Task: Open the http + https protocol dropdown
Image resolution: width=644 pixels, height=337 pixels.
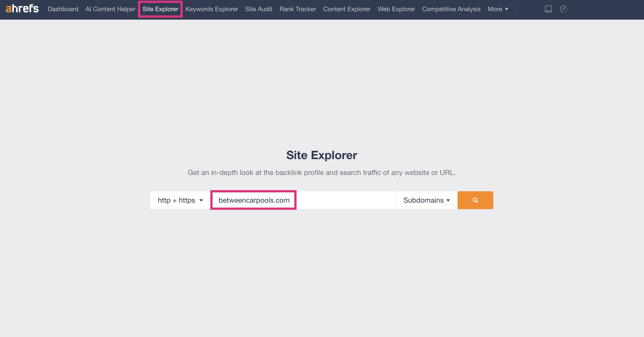Action: point(180,200)
